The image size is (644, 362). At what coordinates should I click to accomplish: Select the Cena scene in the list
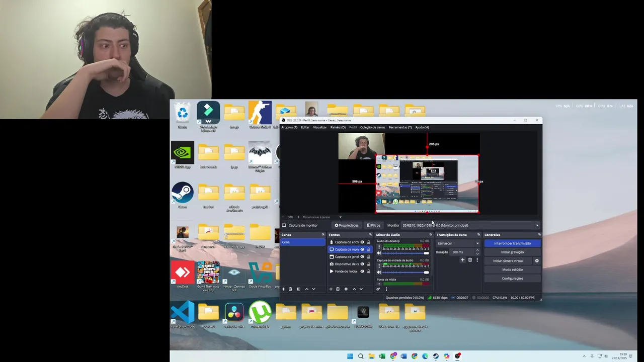point(303,242)
